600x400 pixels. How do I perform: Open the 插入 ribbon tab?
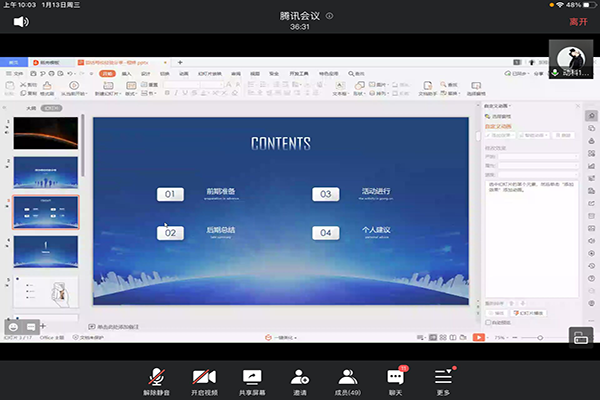126,73
